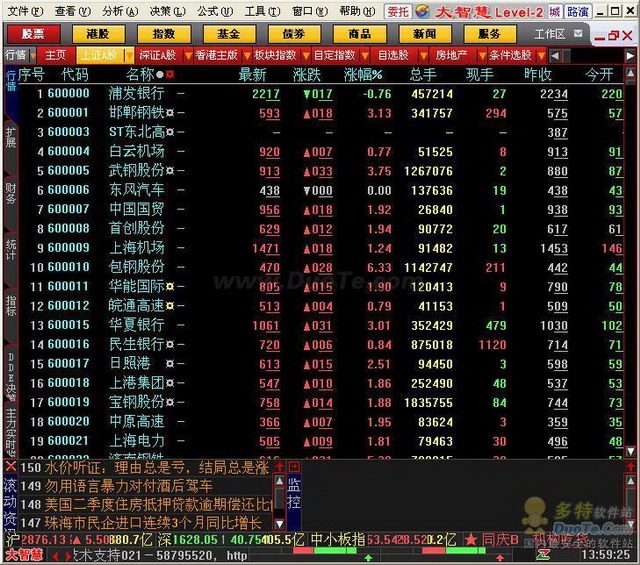This screenshot has height=565, width=640.
Task: Open news item 147 珠海市民企进口连续3个月同比增长
Action: [x=146, y=523]
